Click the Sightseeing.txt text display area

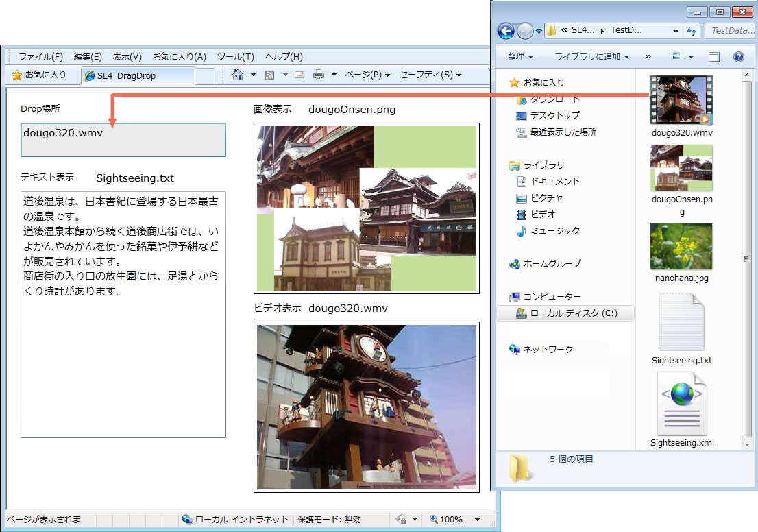point(123,315)
